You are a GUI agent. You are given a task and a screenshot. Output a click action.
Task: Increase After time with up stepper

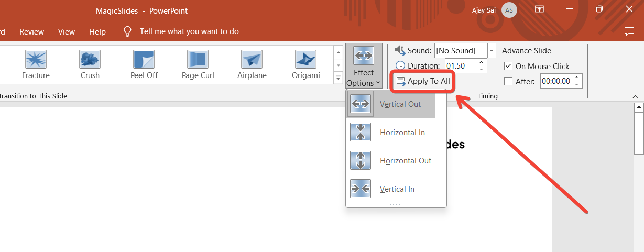click(x=577, y=78)
